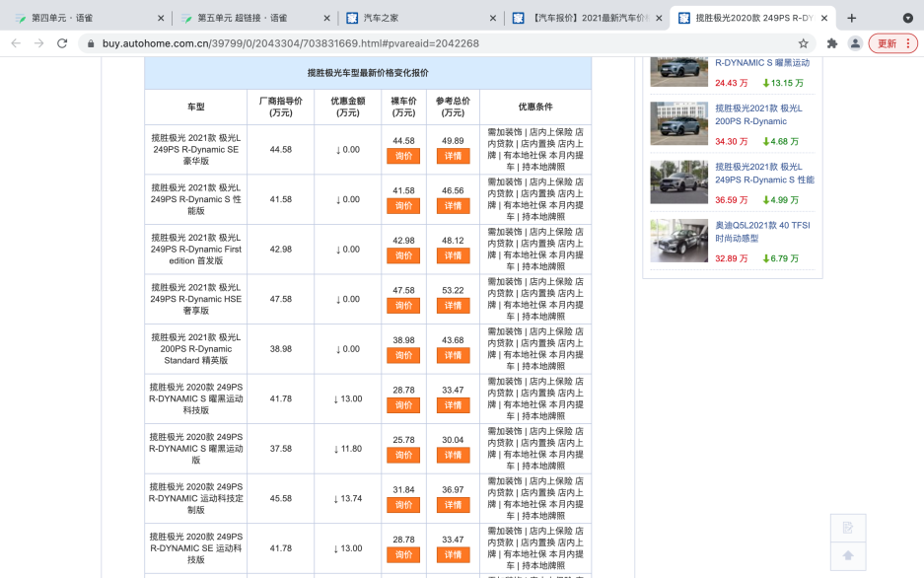Close the 汽车之家 tab
This screenshot has width=924, height=578.
(493, 19)
